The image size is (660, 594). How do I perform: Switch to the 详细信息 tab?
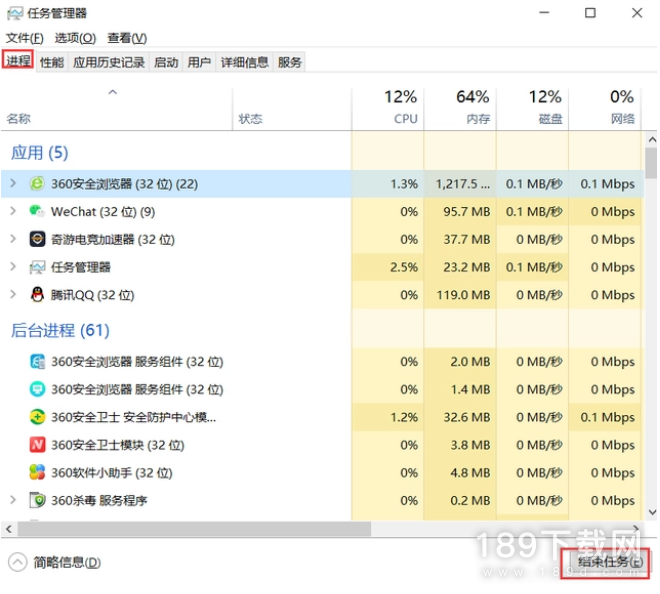pyautogui.click(x=245, y=62)
